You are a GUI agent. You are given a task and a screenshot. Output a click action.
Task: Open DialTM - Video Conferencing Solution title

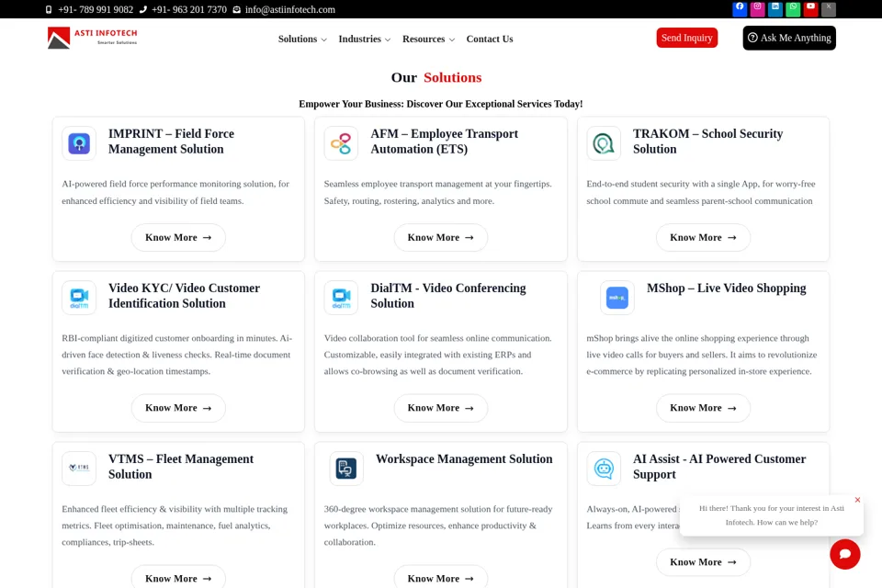pos(448,296)
